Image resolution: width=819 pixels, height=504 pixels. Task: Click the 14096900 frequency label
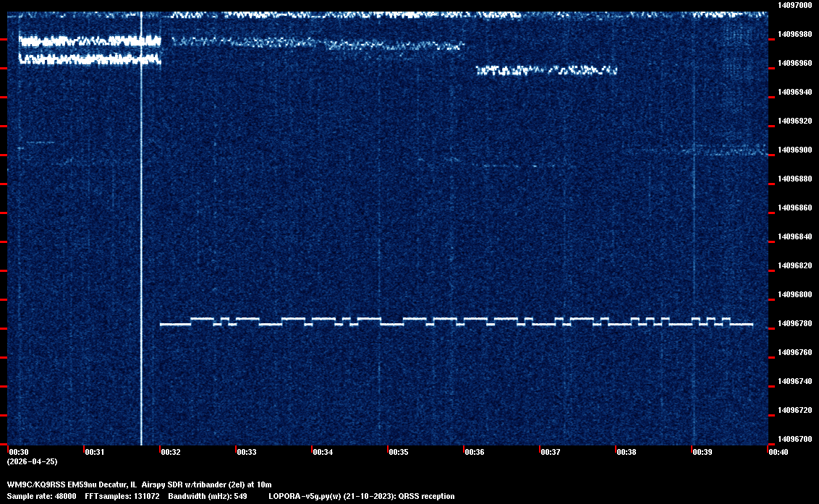794,150
